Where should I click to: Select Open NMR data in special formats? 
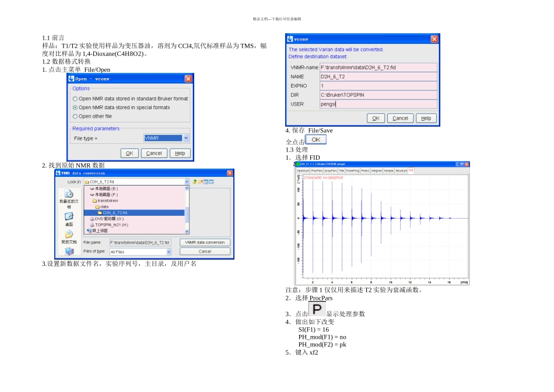tap(121, 107)
